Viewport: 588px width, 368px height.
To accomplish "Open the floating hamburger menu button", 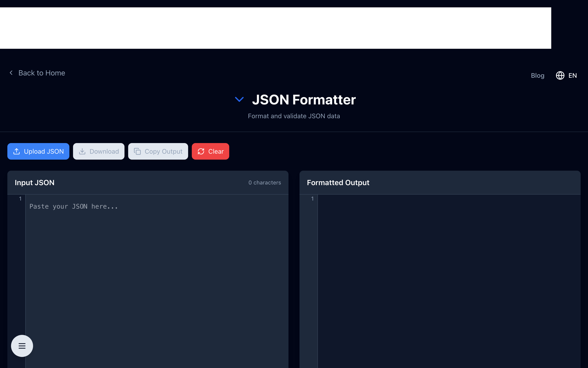I will [22, 346].
